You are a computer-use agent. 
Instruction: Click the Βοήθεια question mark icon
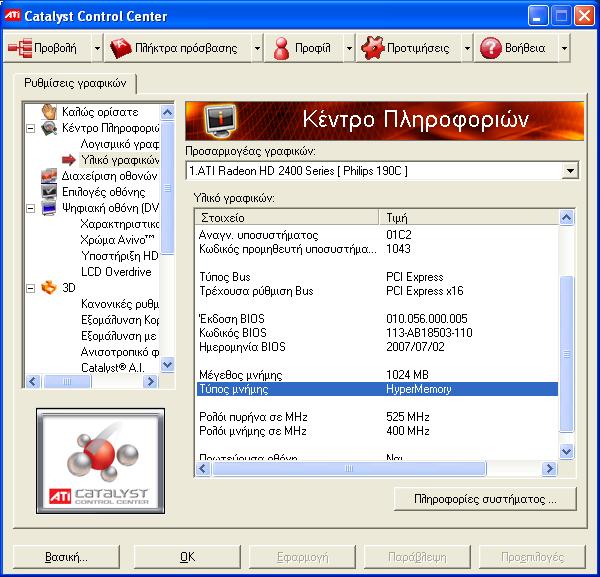(490, 48)
